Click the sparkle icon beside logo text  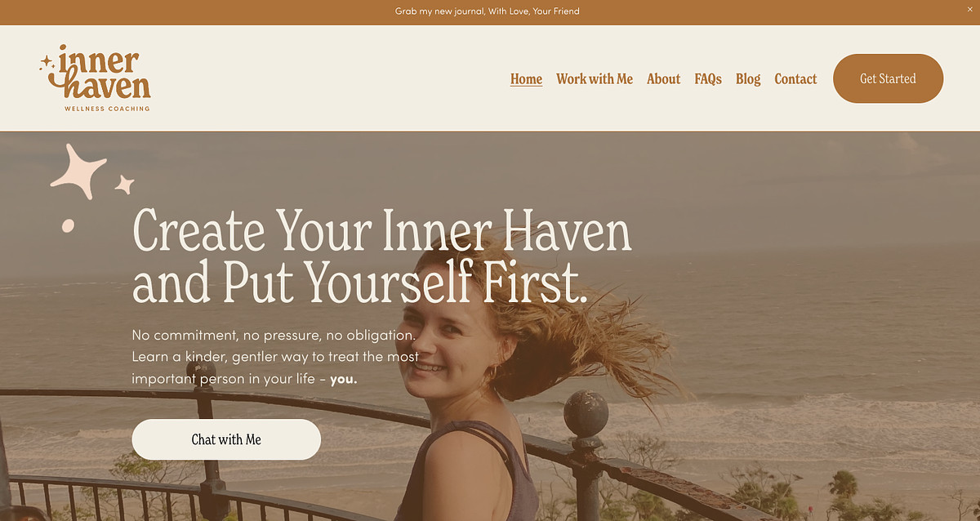coord(47,62)
